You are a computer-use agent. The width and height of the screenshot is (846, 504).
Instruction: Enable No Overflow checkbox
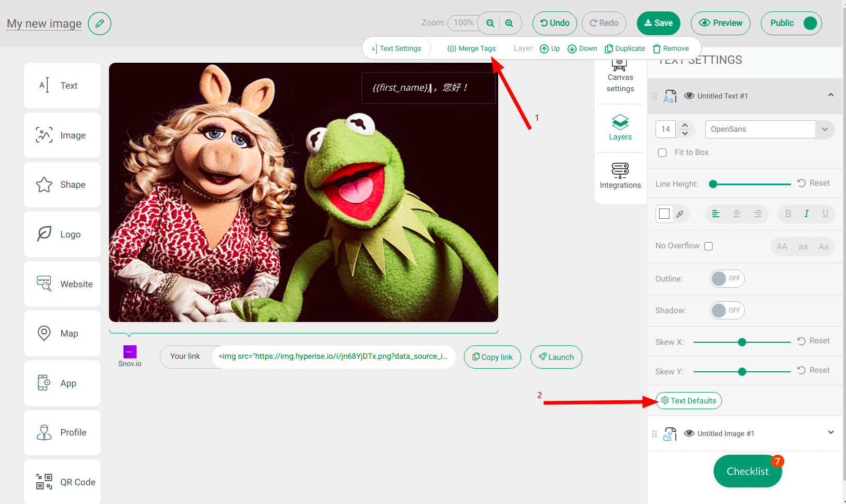point(708,246)
